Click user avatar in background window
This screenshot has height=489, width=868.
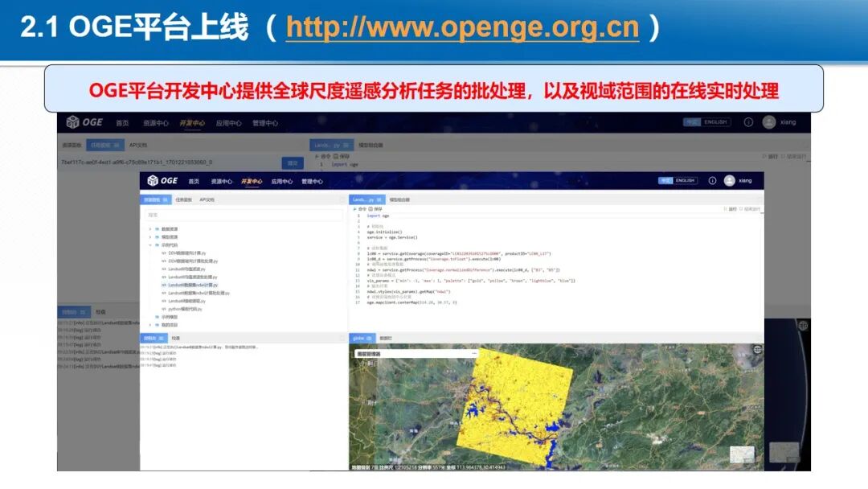pyautogui.click(x=769, y=121)
